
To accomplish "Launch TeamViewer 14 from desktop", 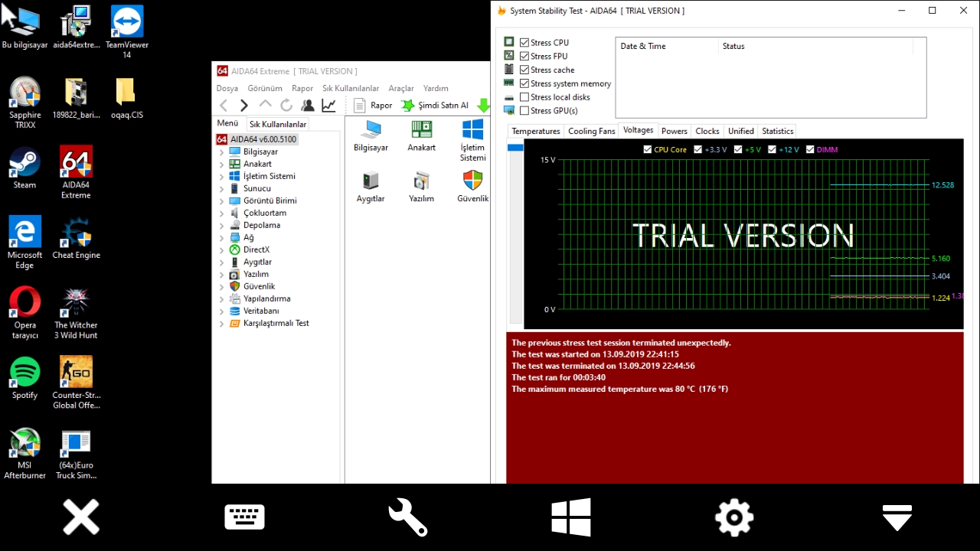I will point(126,32).
